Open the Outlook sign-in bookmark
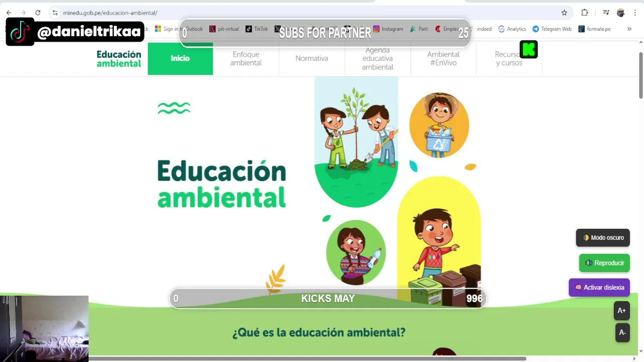The image size is (644, 362). coord(178,29)
